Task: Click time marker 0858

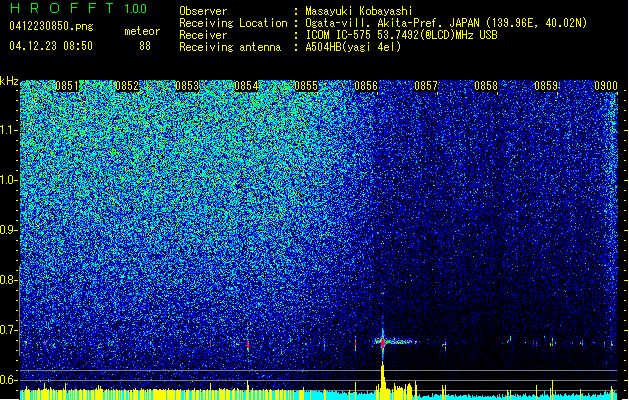Action: tap(486, 86)
